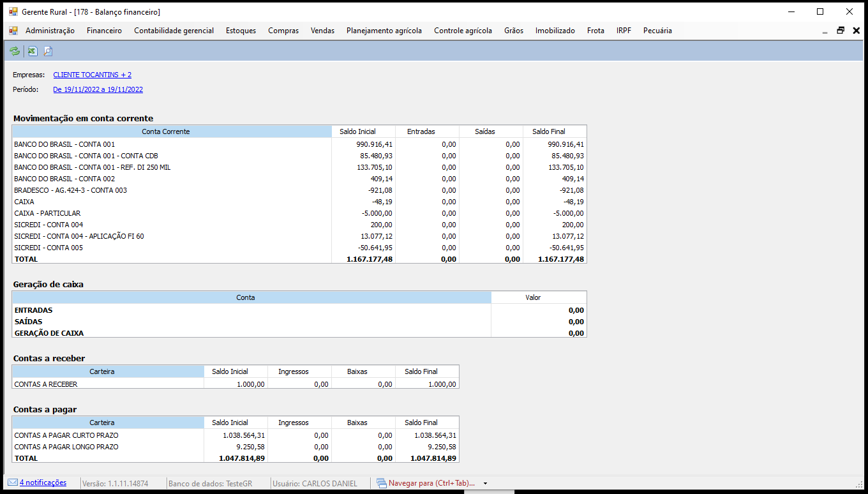Open the 4 notificações link
Screen dimensions: 868x494
click(43, 483)
